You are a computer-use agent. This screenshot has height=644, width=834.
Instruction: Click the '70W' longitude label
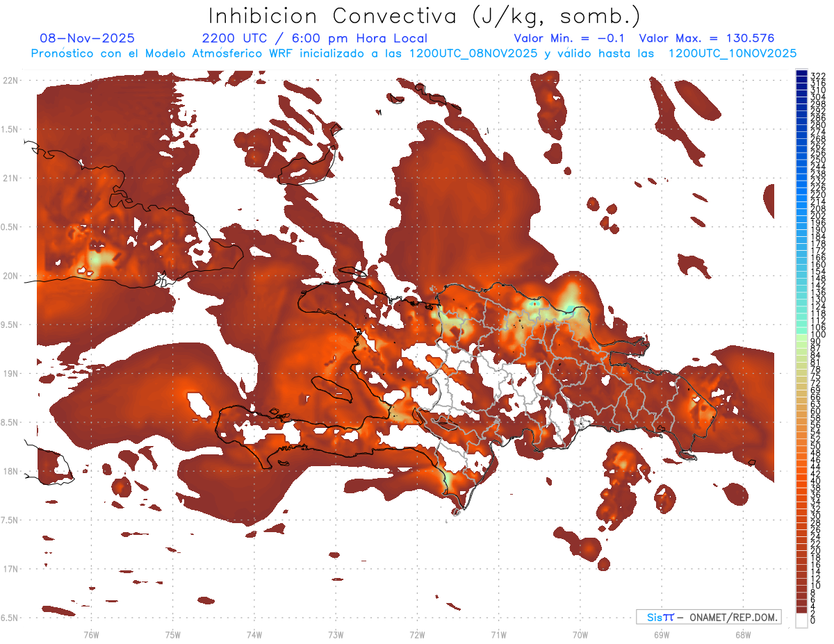(580, 635)
